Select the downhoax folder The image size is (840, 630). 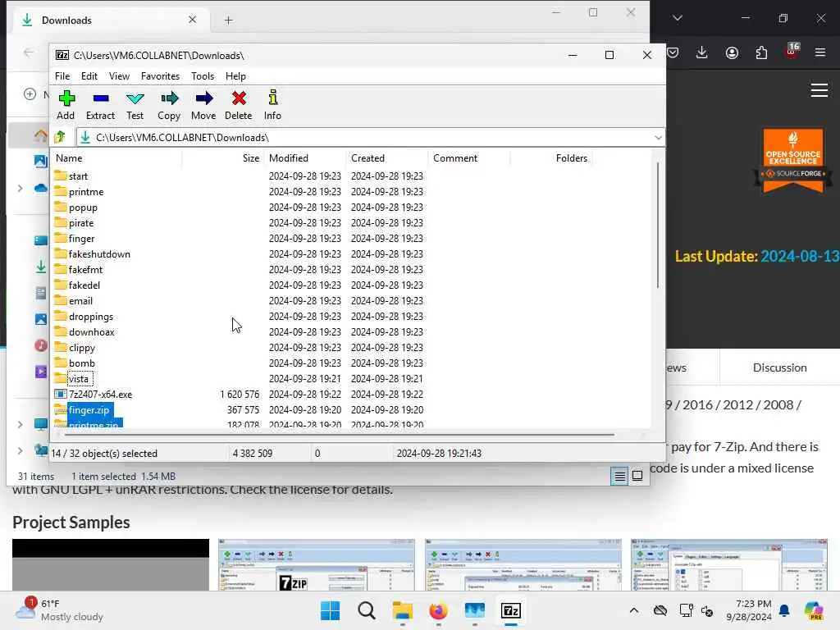91,332
